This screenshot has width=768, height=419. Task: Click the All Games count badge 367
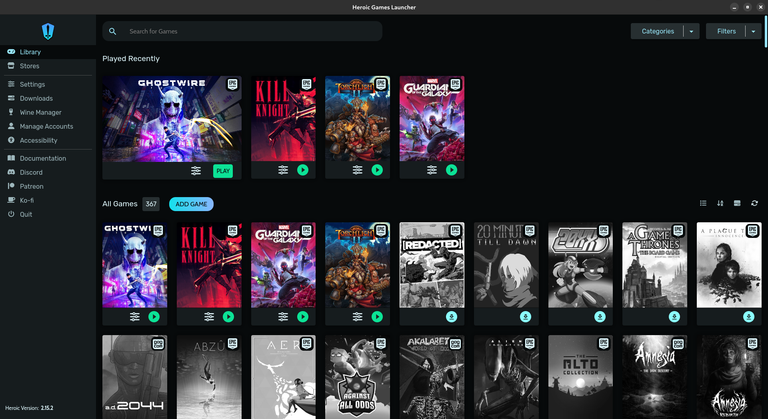(x=151, y=204)
